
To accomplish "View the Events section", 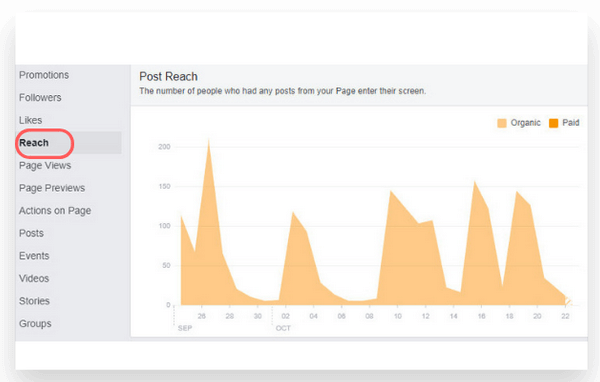I will point(34,256).
